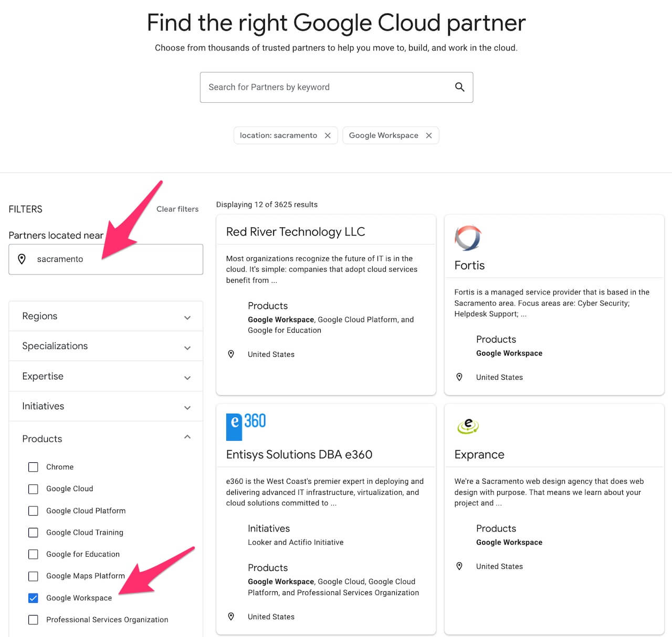Viewport: 672px width, 637px height.
Task: Click the search magnifier icon
Action: point(459,87)
